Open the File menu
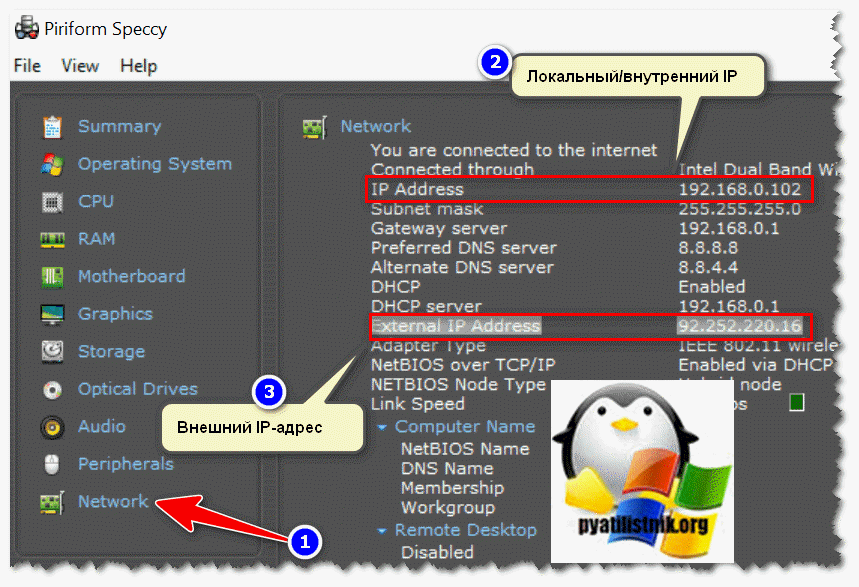Image resolution: width=859 pixels, height=587 pixels. click(27, 66)
